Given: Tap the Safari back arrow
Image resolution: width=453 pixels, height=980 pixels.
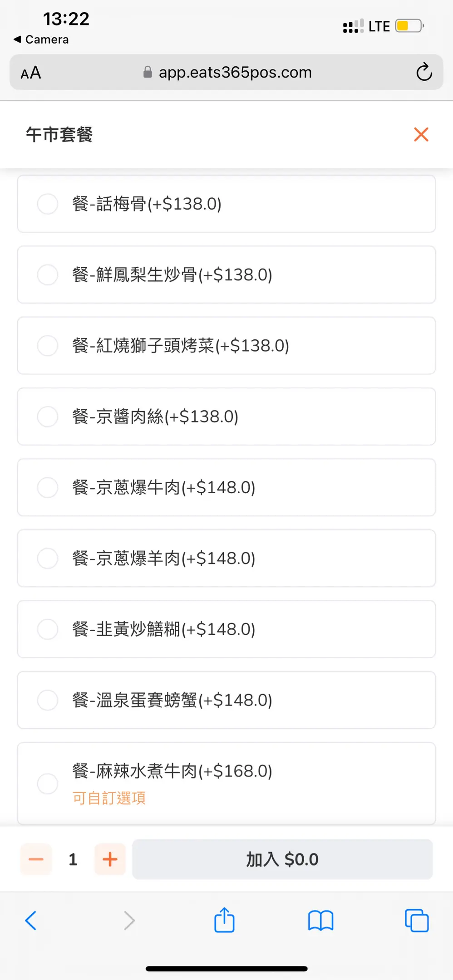Looking at the screenshot, I should 31,921.
